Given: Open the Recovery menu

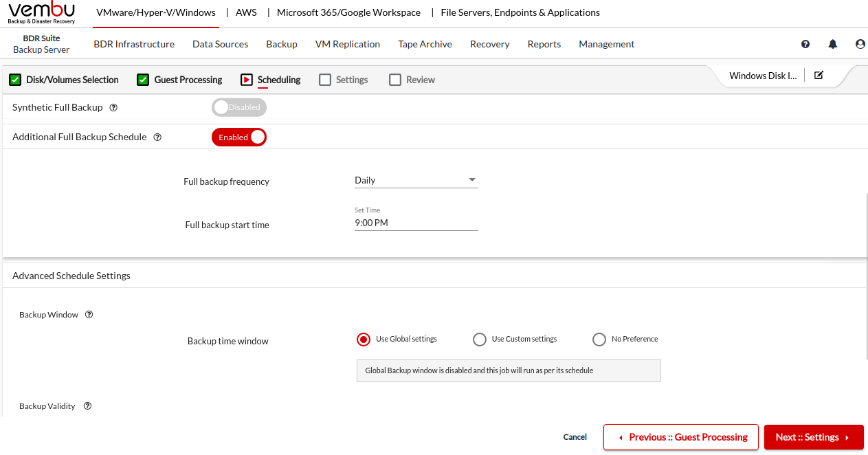Looking at the screenshot, I should tap(489, 44).
